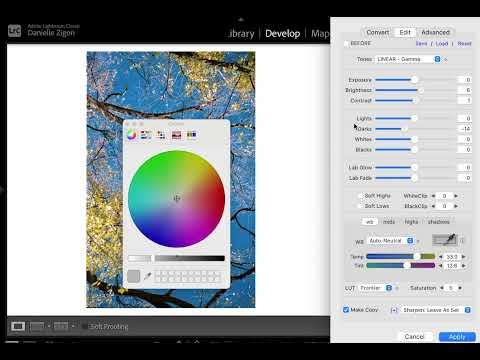
Task: Activate the white balance eyedropper picker
Action: (445, 240)
